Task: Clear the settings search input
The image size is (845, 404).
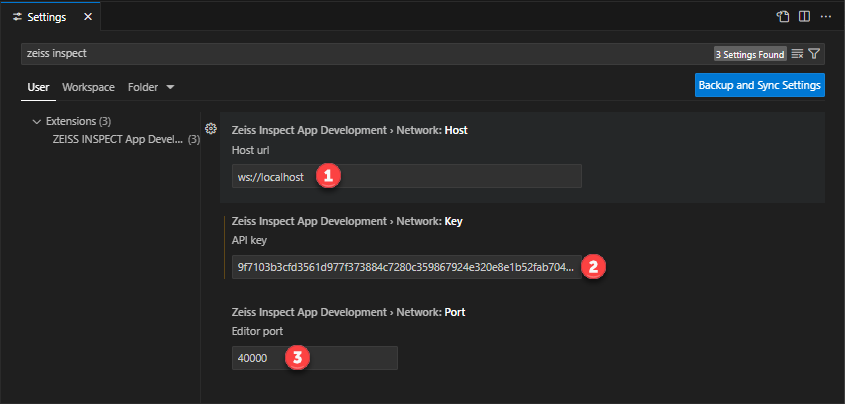Action: coord(797,54)
